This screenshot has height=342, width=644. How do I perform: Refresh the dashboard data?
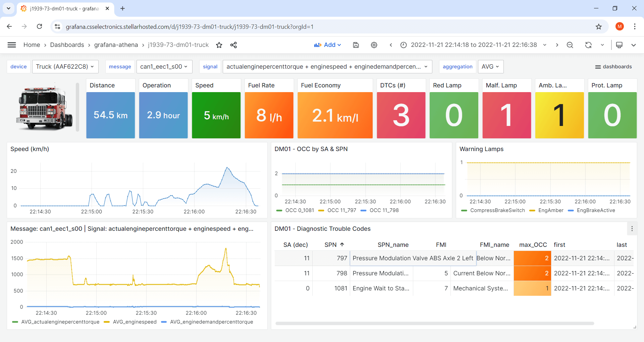588,45
